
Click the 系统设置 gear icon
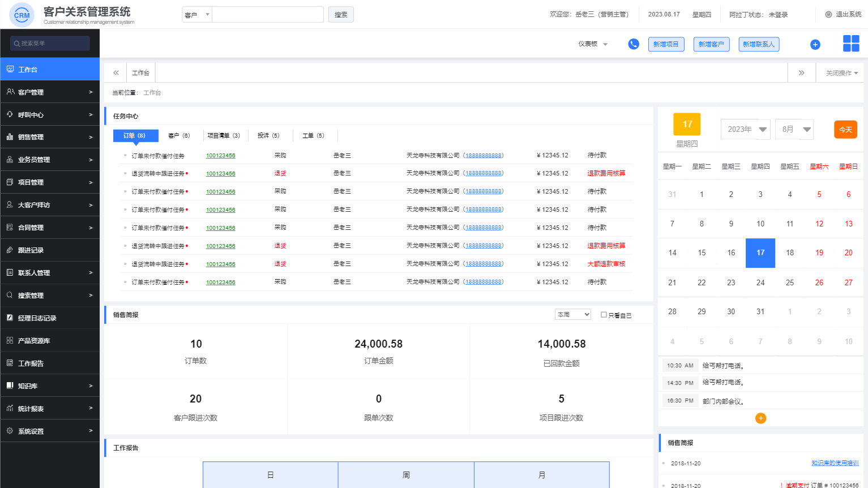pos(10,431)
